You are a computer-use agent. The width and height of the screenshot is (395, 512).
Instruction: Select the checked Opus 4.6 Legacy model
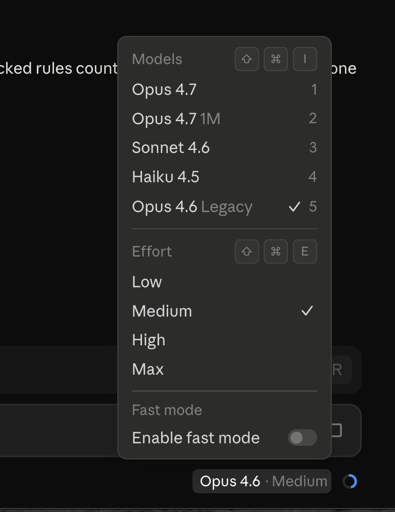pyautogui.click(x=224, y=207)
